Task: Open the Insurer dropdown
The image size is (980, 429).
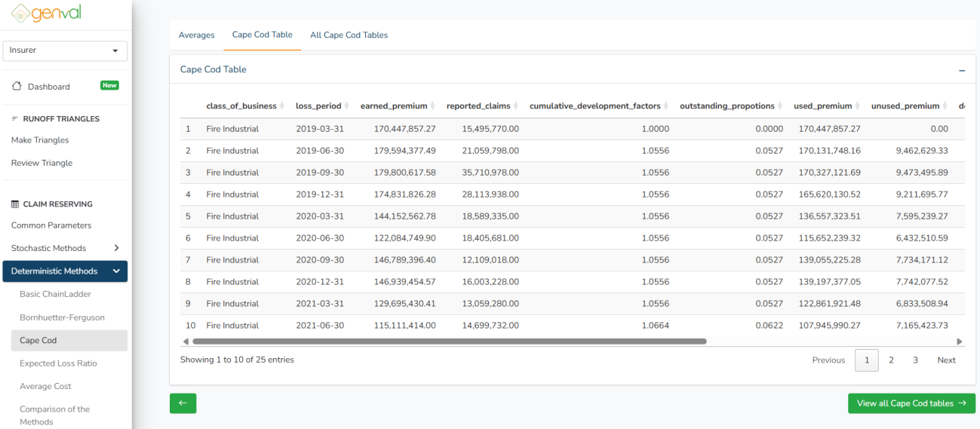Action: (65, 51)
